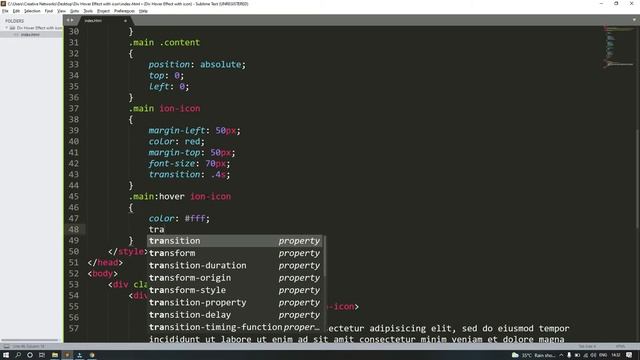Click the code minimap
640x360 pixels.
[x=618, y=47]
